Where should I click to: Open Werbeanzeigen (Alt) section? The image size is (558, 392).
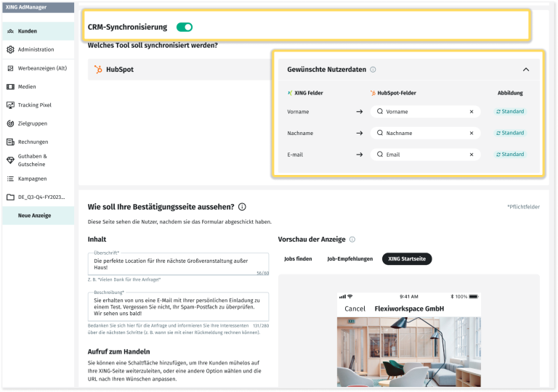(38, 68)
